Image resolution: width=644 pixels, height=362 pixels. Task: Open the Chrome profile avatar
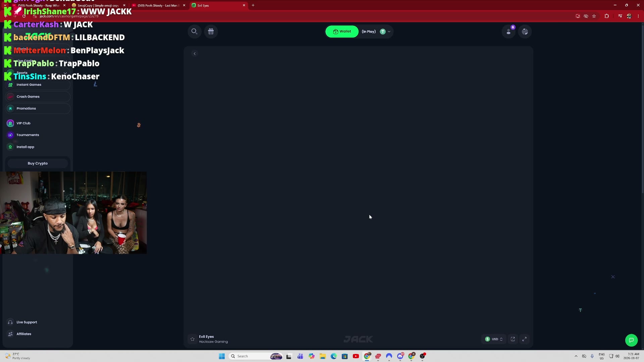tap(629, 16)
